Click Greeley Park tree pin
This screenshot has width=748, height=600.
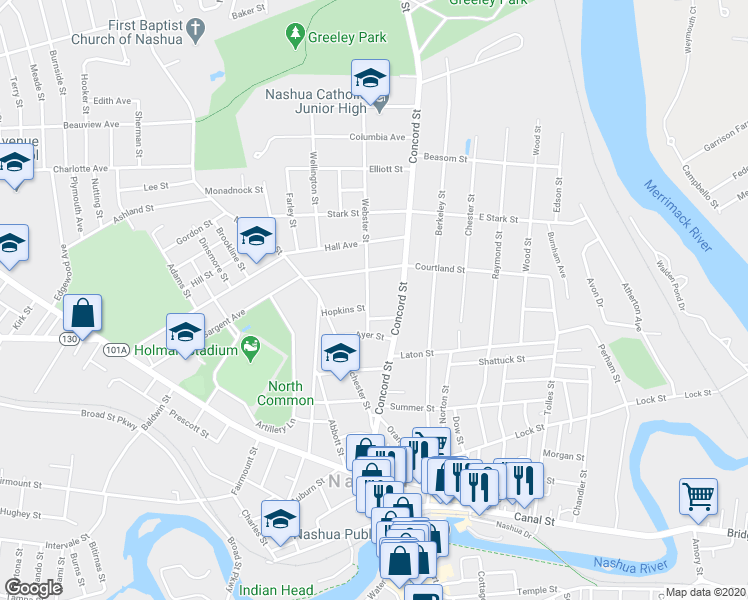(296, 36)
